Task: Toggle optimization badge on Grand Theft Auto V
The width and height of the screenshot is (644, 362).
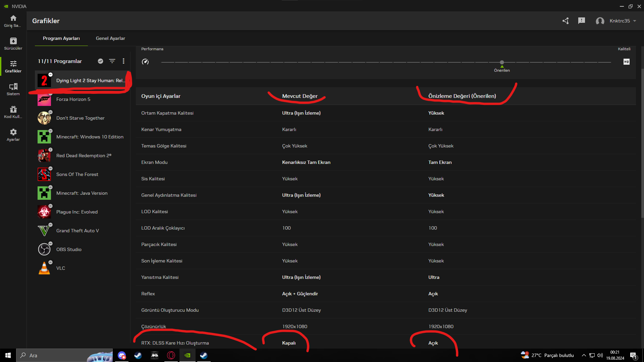Action: coord(50,225)
